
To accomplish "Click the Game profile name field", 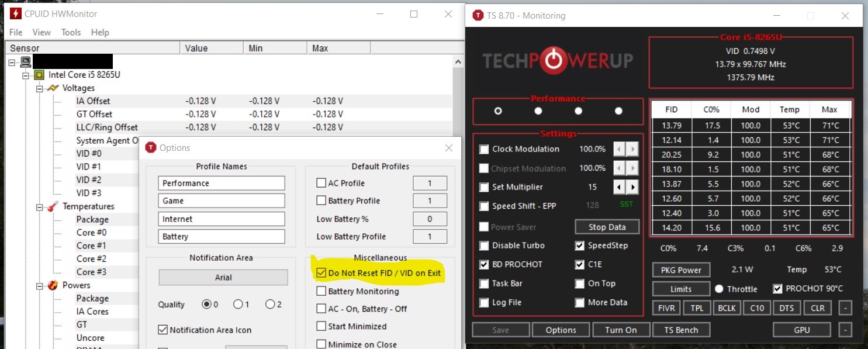I will click(x=222, y=201).
